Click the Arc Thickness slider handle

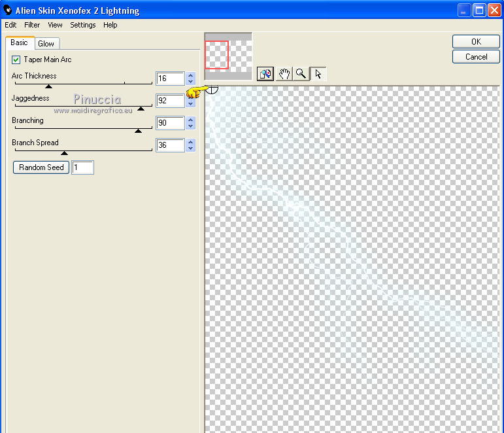(x=48, y=86)
